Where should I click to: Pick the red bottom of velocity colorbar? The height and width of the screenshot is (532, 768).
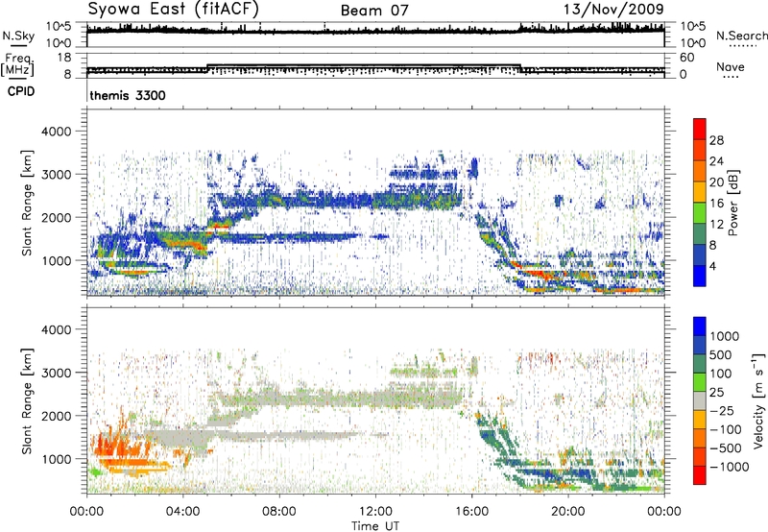pyautogui.click(x=700, y=475)
